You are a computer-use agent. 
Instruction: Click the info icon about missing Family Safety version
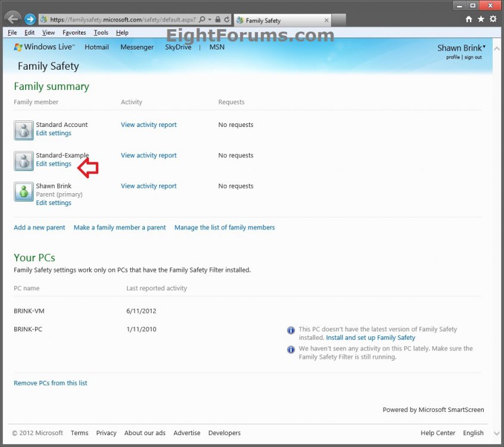pos(291,330)
